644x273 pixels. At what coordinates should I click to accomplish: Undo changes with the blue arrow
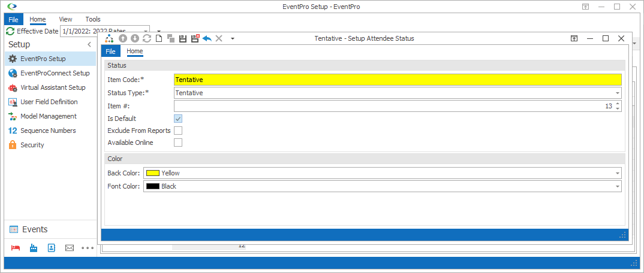(207, 38)
